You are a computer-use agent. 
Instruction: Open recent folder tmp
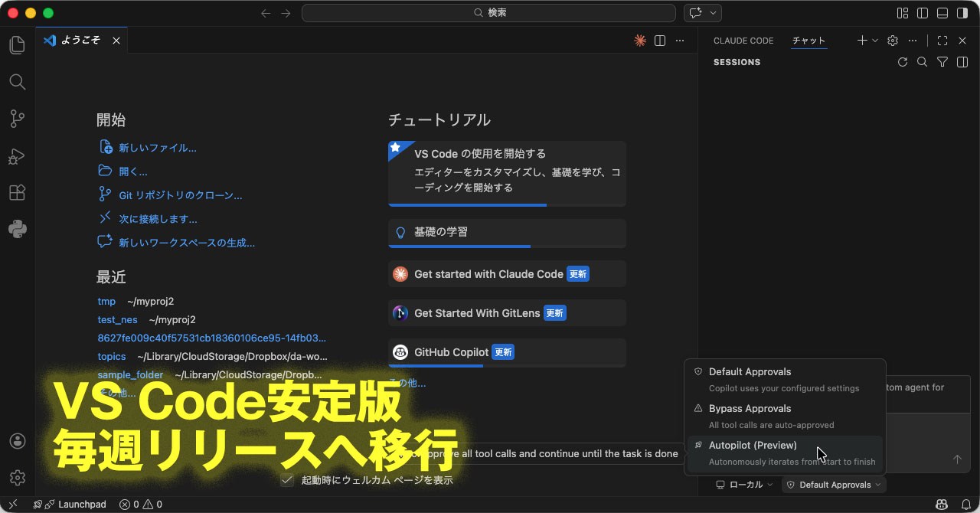[106, 302]
